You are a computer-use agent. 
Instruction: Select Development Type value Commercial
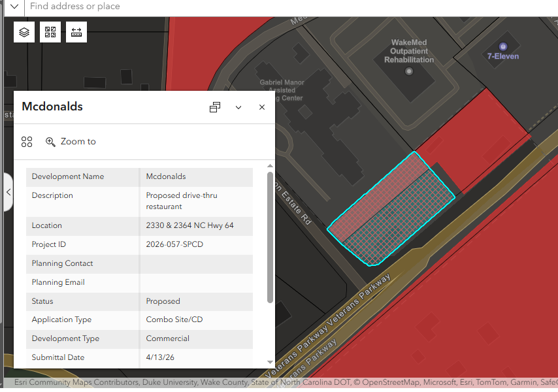click(x=168, y=338)
